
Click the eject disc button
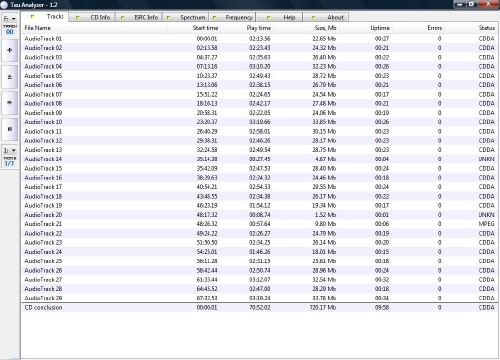[x=10, y=77]
